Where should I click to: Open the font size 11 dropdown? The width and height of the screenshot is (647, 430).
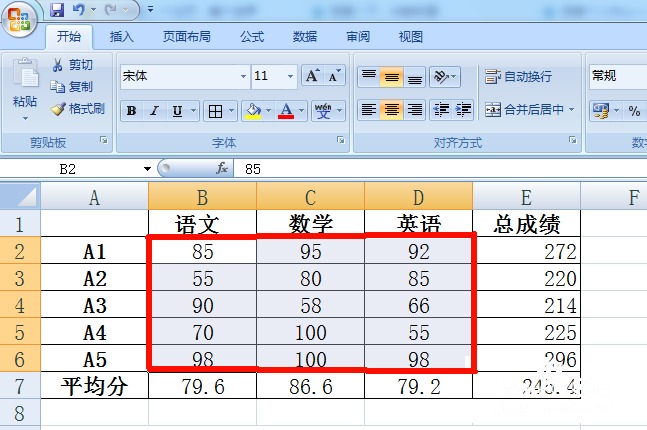tap(290, 76)
